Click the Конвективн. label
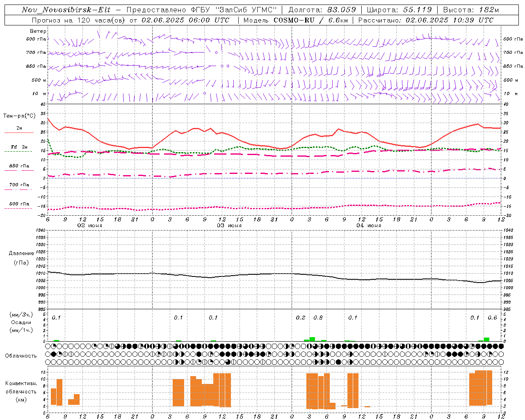Viewport: 525px width, 420px height. (x=21, y=383)
